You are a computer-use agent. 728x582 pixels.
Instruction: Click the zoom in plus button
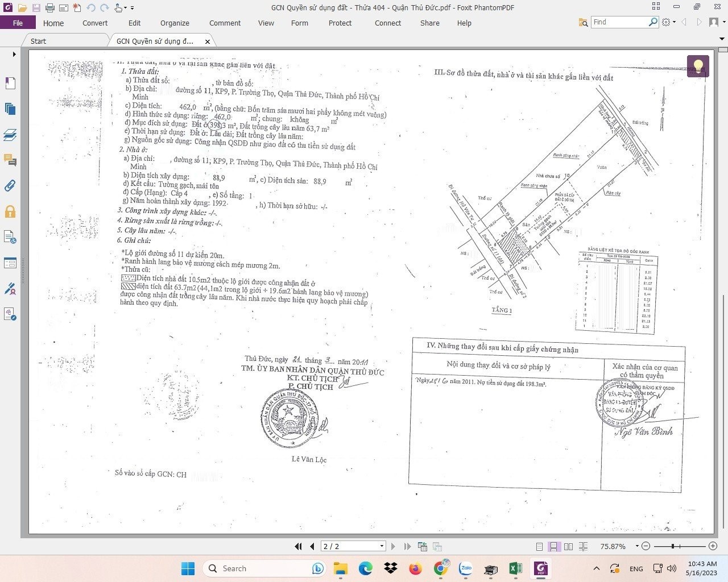713,546
